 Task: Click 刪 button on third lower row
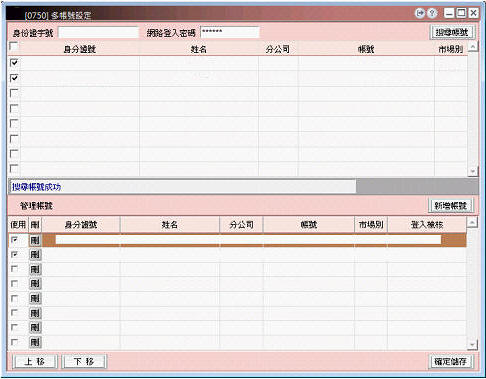coord(35,269)
